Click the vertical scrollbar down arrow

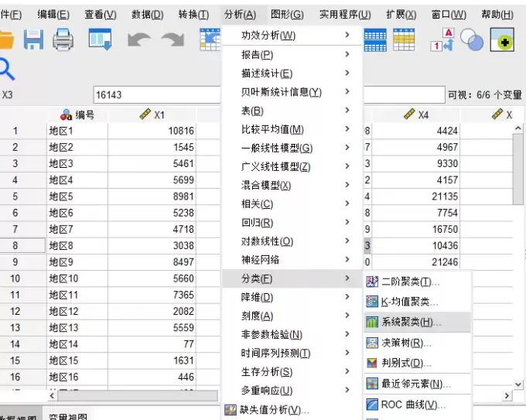(x=518, y=384)
